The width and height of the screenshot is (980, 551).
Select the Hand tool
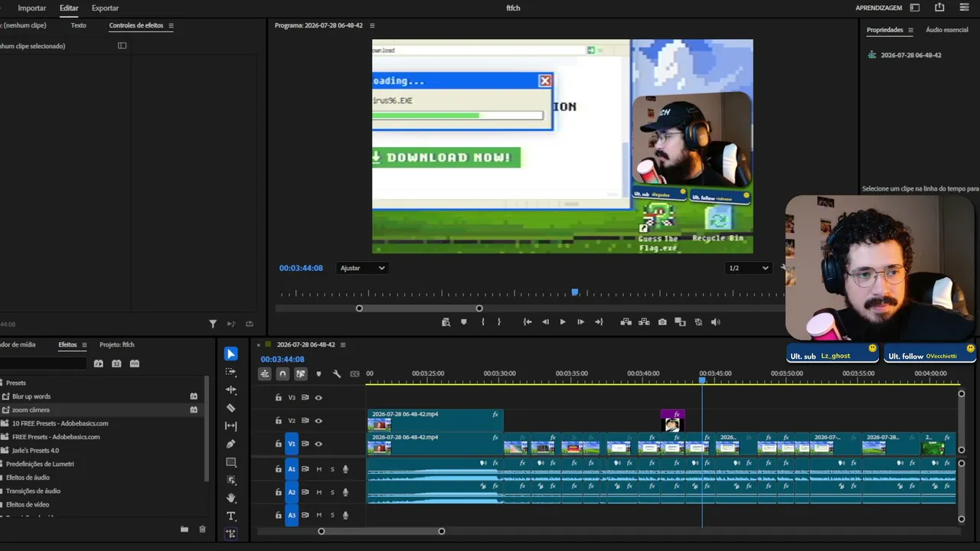[230, 498]
